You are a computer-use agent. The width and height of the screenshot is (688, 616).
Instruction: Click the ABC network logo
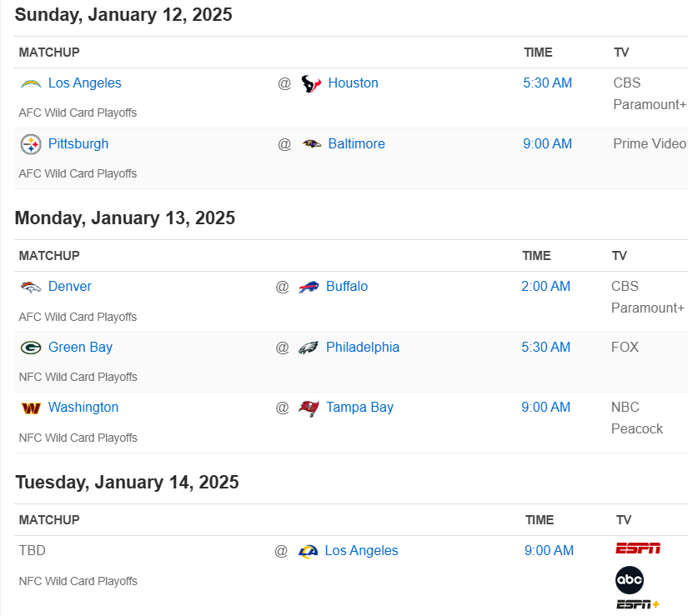point(630,579)
